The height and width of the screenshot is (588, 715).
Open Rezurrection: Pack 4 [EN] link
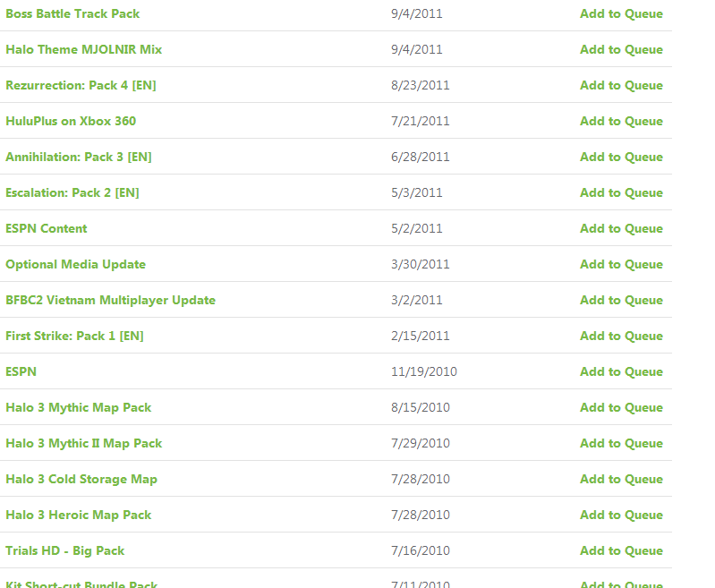(x=81, y=85)
